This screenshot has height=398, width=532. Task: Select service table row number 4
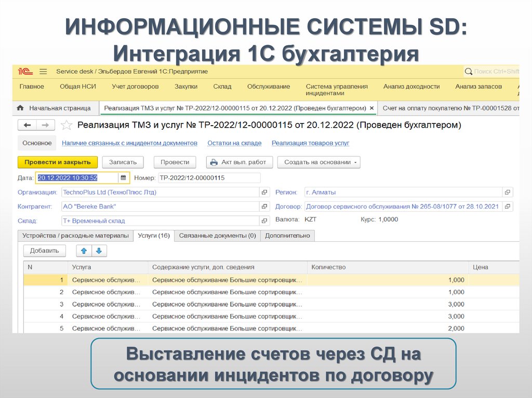coord(271,317)
